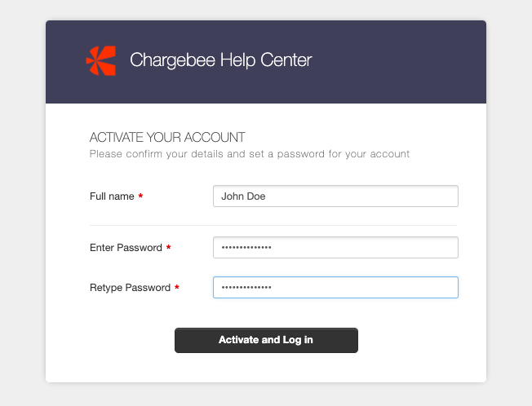Focus the Full name input field
Image resolution: width=532 pixels, height=406 pixels.
click(335, 196)
